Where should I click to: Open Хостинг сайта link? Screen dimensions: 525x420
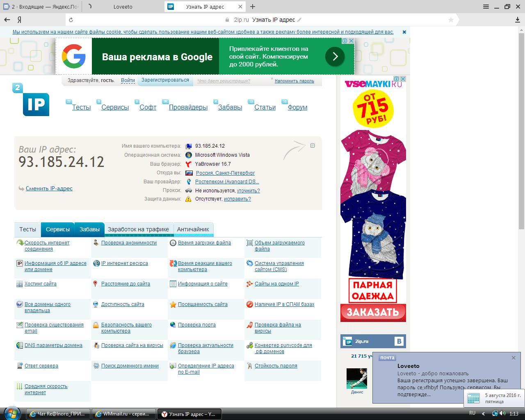coord(41,284)
